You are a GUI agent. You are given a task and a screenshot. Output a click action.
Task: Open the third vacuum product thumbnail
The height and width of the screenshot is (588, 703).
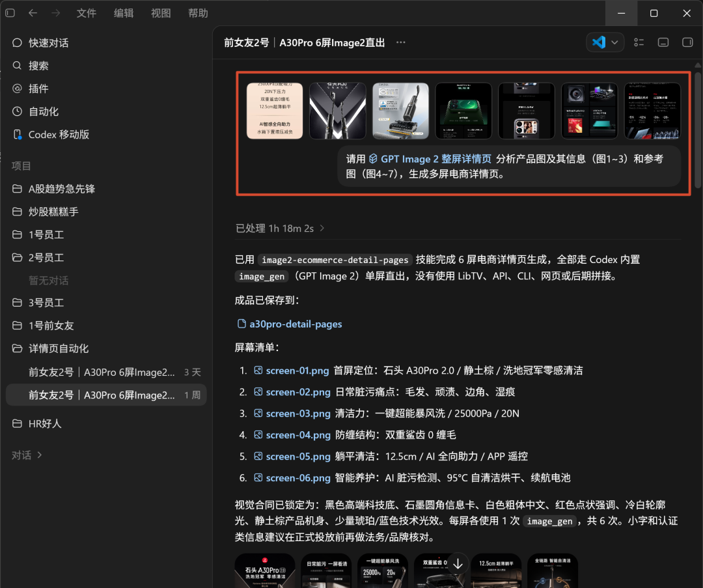(400, 111)
